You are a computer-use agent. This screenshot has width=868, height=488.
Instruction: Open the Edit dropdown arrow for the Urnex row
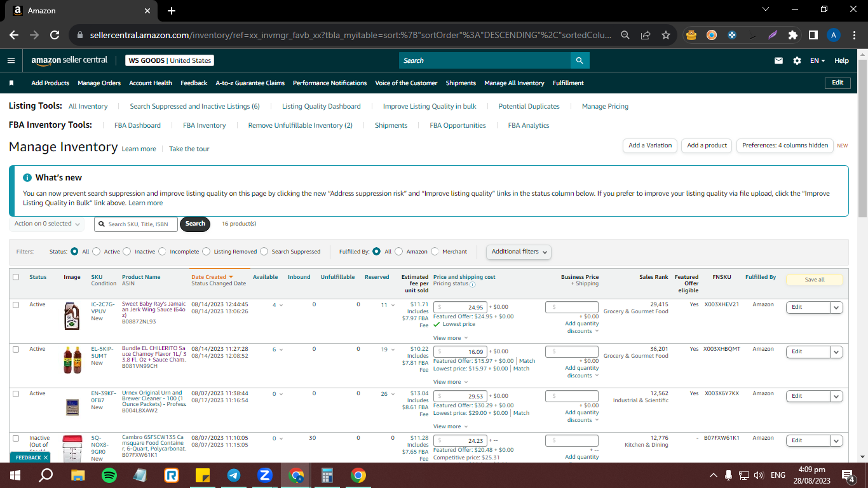[837, 396]
